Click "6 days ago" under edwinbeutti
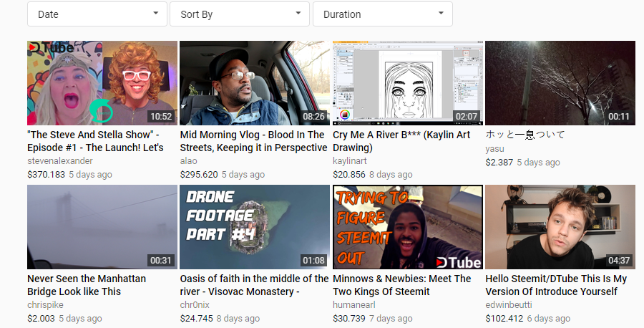The image size is (644, 328). tap(549, 319)
